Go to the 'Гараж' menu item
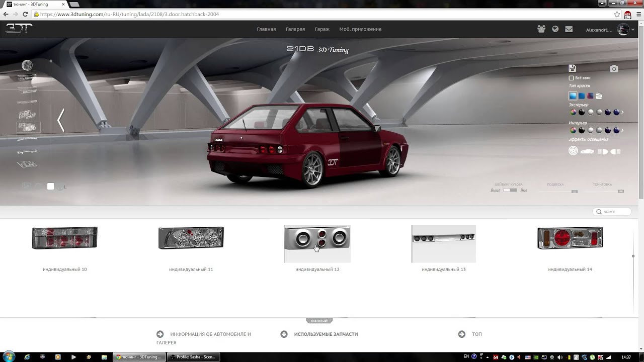Screen dimensions: 644x362 pyautogui.click(x=322, y=29)
